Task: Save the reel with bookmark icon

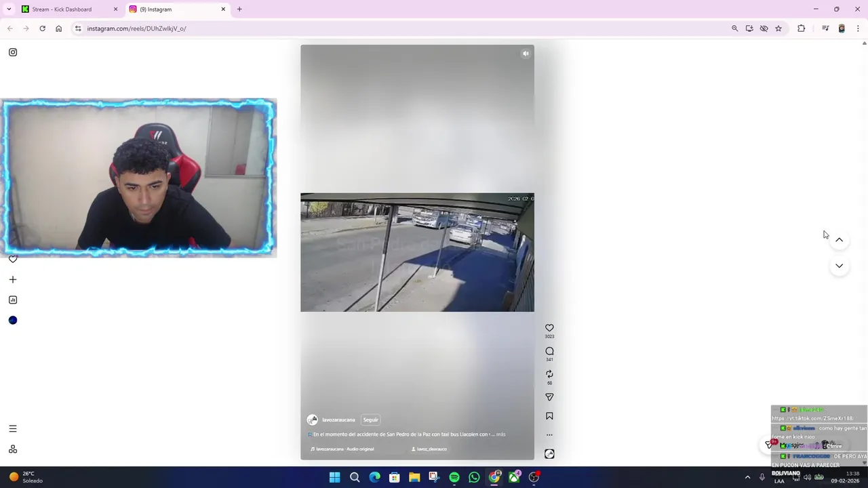Action: pos(549,416)
